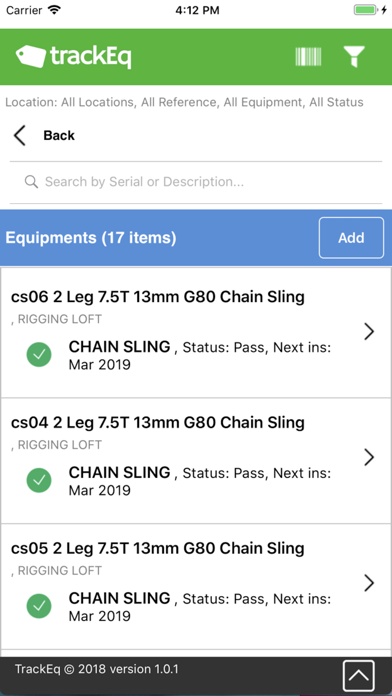
Task: Tap the green pass checkmark for cs04
Action: click(x=39, y=480)
